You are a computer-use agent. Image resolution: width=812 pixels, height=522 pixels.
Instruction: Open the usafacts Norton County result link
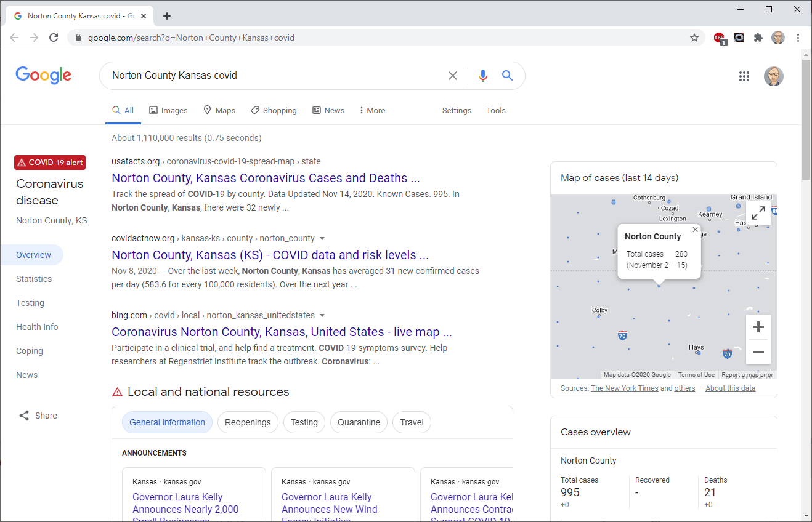point(266,179)
